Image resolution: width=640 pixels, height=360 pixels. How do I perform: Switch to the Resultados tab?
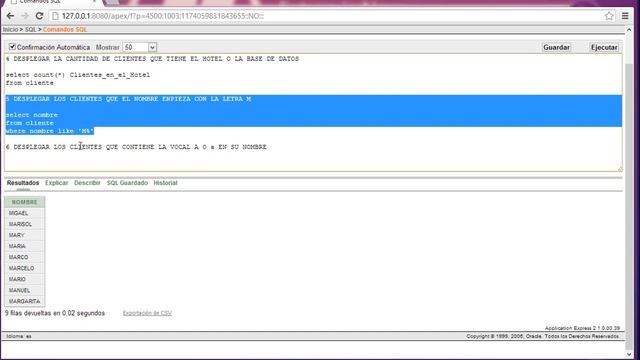coord(23,183)
